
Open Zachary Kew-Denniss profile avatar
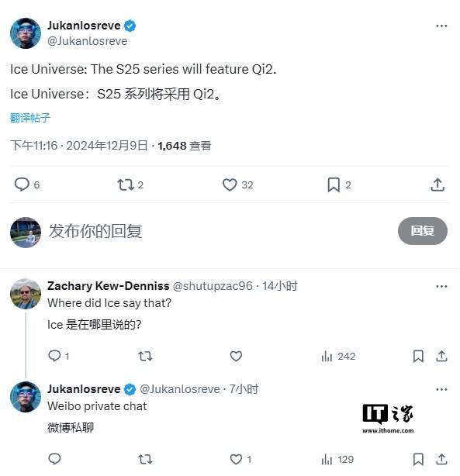tap(26, 294)
